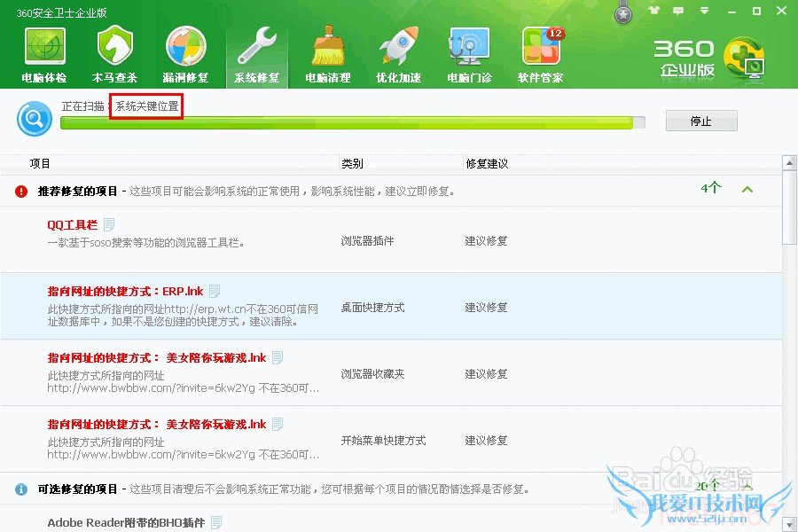Click 建议修复 in the ERP.lnk row
The image size is (798, 532).
point(486,308)
